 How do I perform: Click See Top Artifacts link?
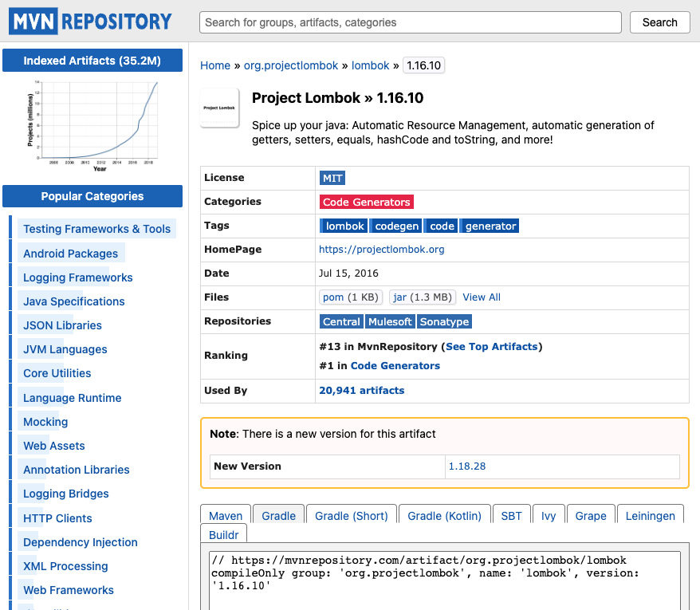click(x=492, y=347)
